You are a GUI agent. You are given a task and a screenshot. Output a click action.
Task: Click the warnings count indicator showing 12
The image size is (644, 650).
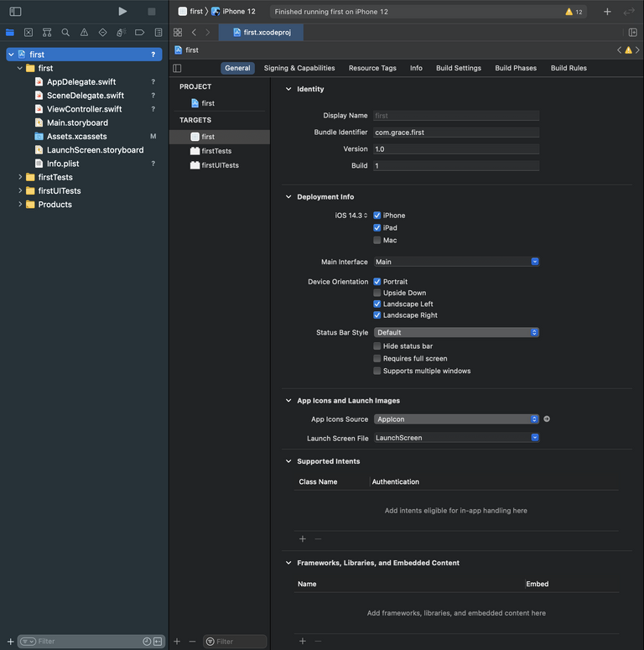pyautogui.click(x=574, y=12)
